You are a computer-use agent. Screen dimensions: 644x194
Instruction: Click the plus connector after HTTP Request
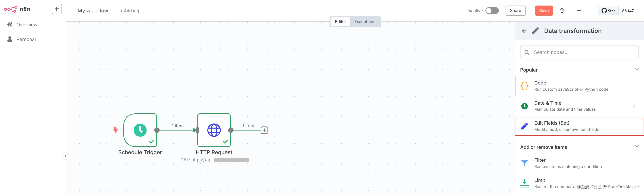click(x=264, y=130)
